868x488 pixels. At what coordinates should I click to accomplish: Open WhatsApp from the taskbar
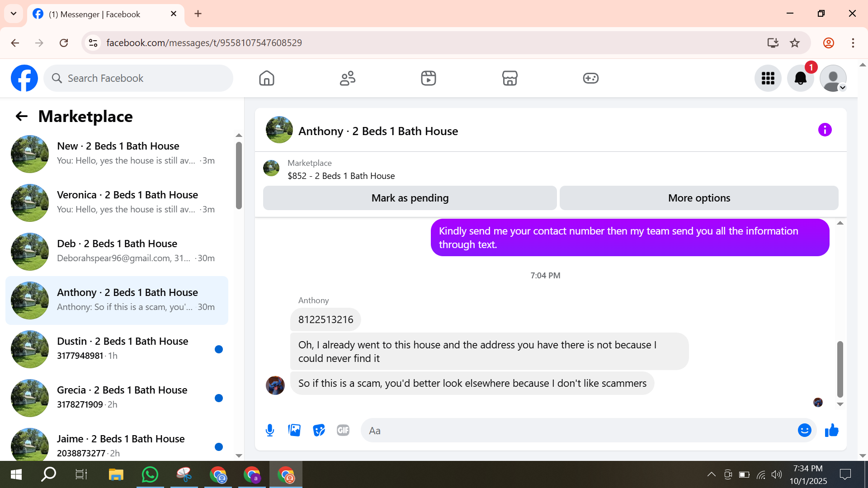pos(150,474)
